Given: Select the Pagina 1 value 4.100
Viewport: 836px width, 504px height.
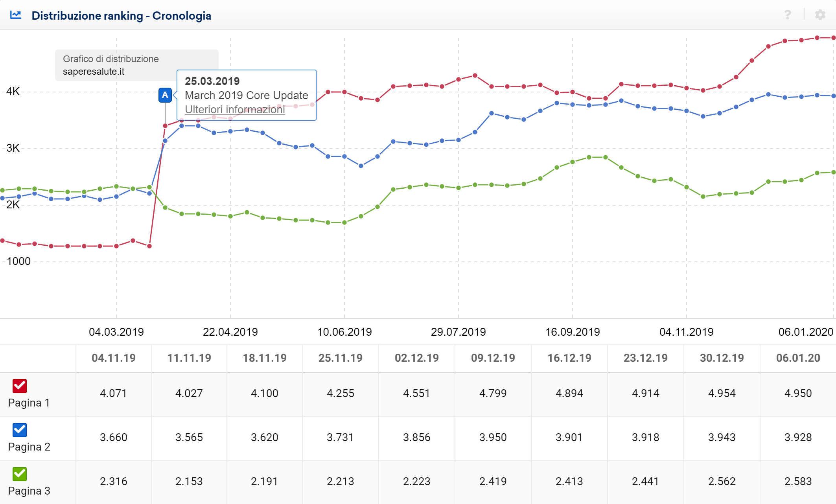Looking at the screenshot, I should [265, 394].
